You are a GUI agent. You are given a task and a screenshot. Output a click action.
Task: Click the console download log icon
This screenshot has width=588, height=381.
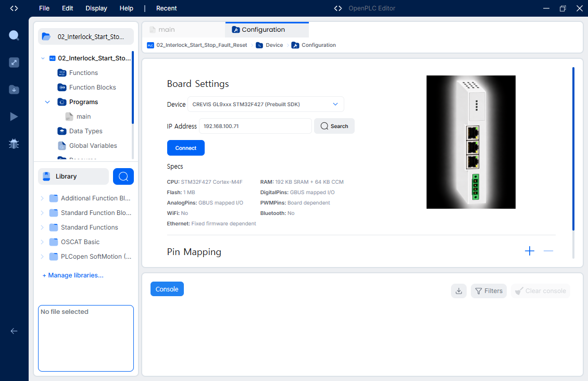point(459,291)
